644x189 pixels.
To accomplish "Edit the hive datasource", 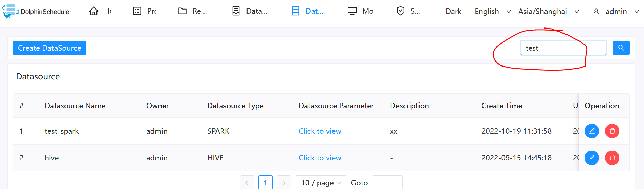I will 592,158.
